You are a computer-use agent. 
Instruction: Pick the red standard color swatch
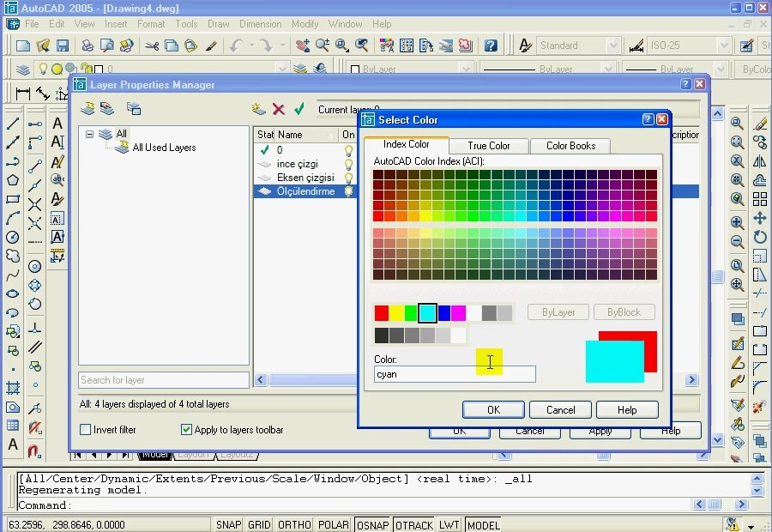point(382,313)
